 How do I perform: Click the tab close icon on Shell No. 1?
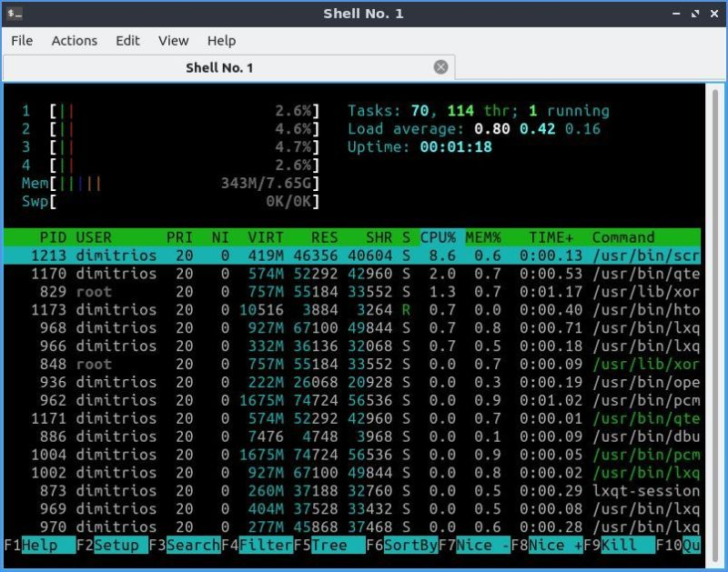click(440, 66)
